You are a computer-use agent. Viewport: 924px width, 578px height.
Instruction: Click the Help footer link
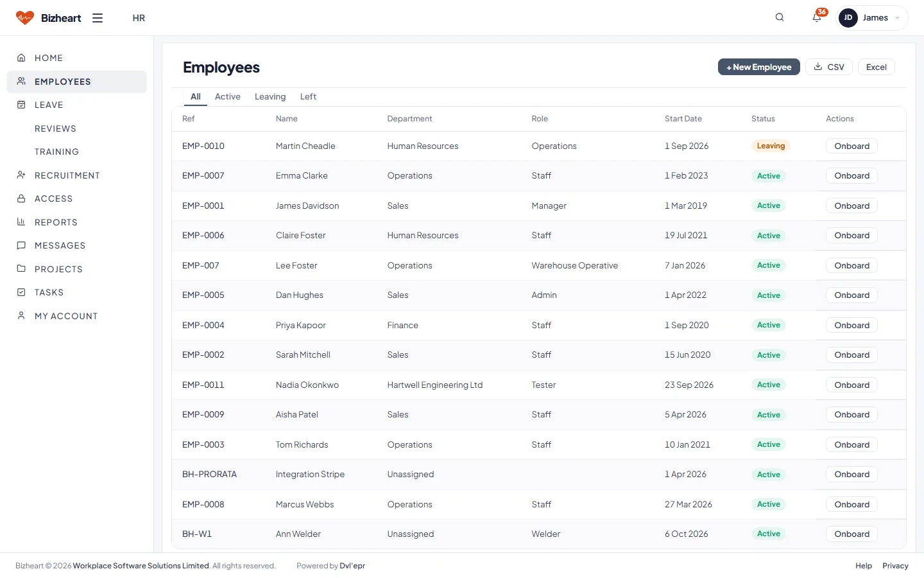coord(864,566)
